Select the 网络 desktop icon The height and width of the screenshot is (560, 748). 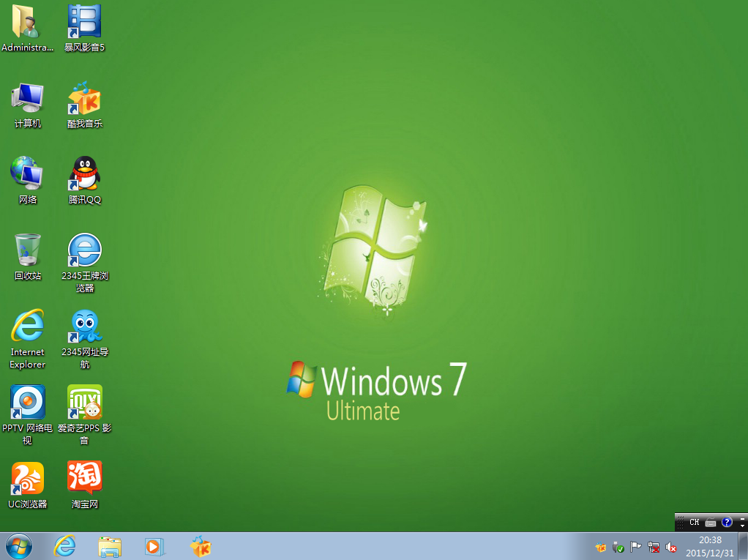point(27,180)
